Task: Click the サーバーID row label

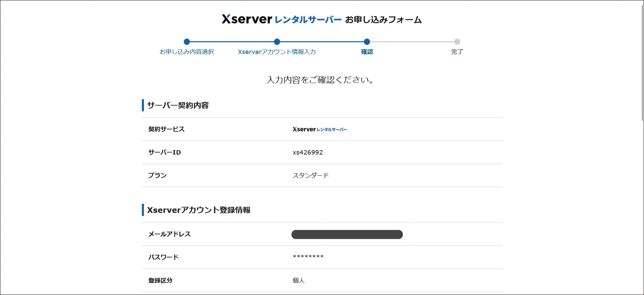Action: click(165, 152)
